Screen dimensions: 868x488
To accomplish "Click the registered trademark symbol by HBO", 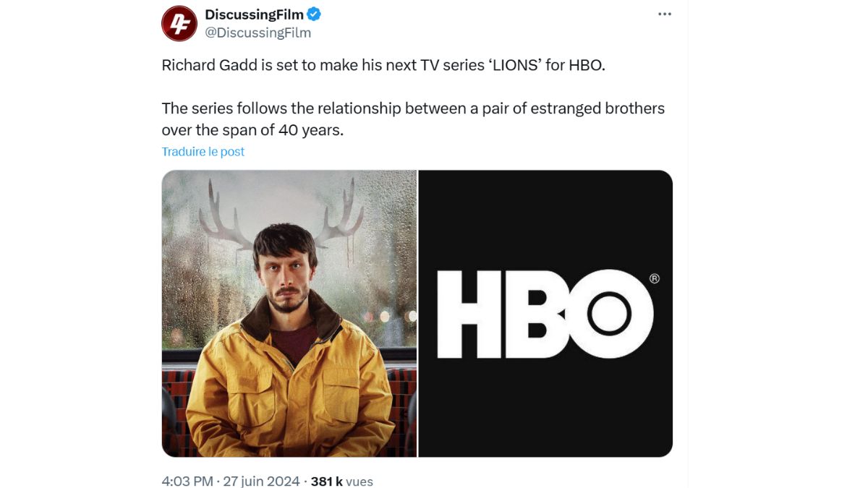I will 654,278.
